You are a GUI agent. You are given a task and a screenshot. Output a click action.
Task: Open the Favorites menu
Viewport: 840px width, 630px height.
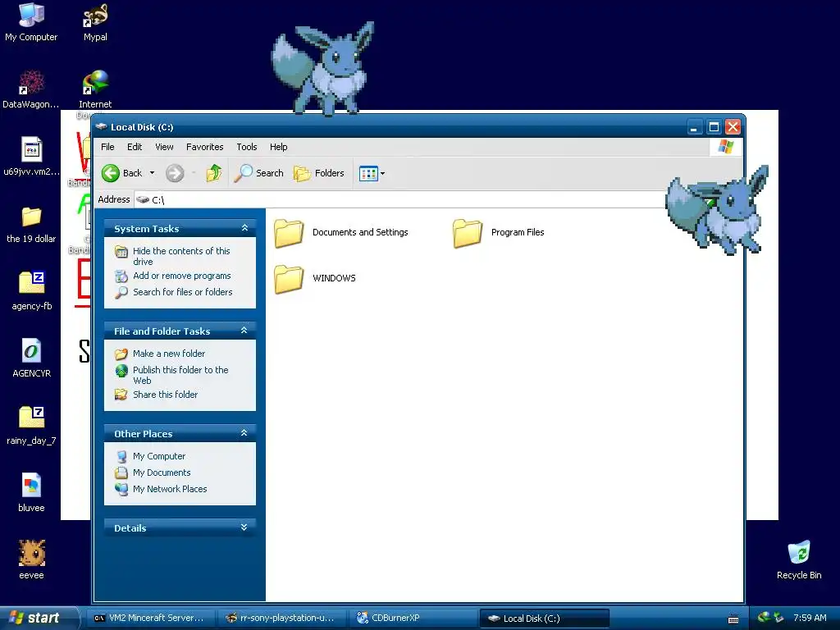pos(204,147)
